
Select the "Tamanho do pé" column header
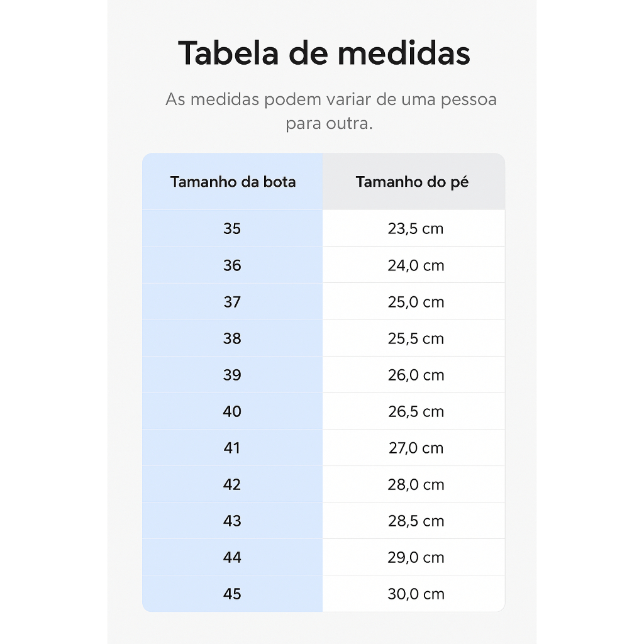point(412,182)
